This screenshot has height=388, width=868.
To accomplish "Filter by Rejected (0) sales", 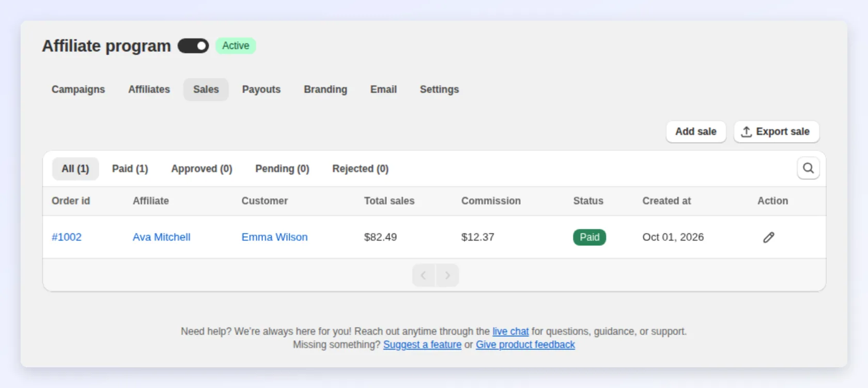I will coord(360,169).
